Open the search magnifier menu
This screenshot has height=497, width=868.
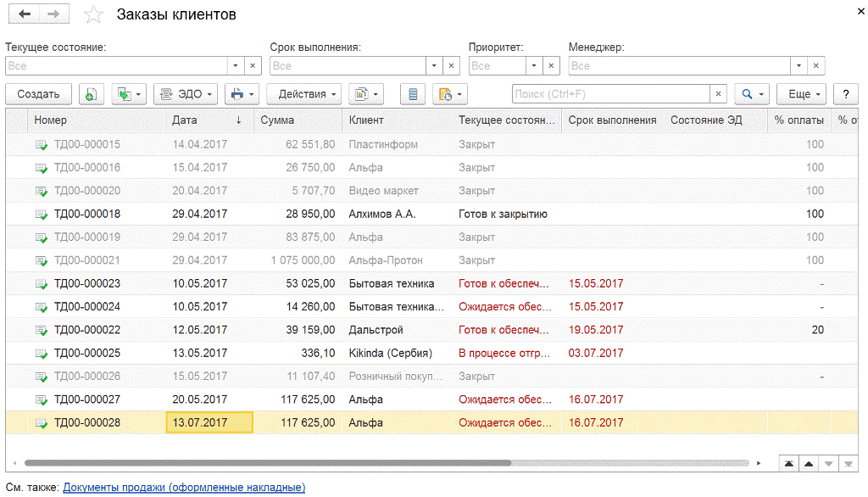[x=751, y=94]
